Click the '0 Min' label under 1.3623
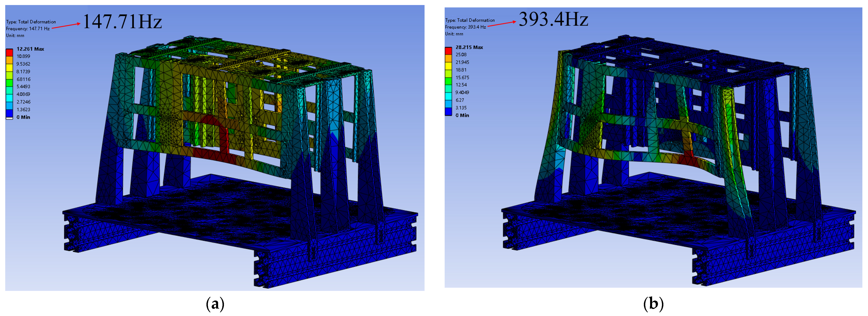 (23, 117)
